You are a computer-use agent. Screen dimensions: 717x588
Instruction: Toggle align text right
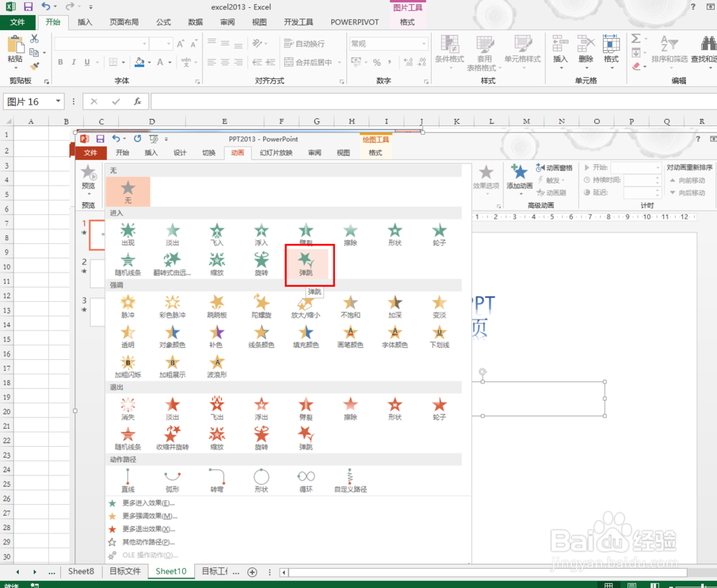[238, 62]
